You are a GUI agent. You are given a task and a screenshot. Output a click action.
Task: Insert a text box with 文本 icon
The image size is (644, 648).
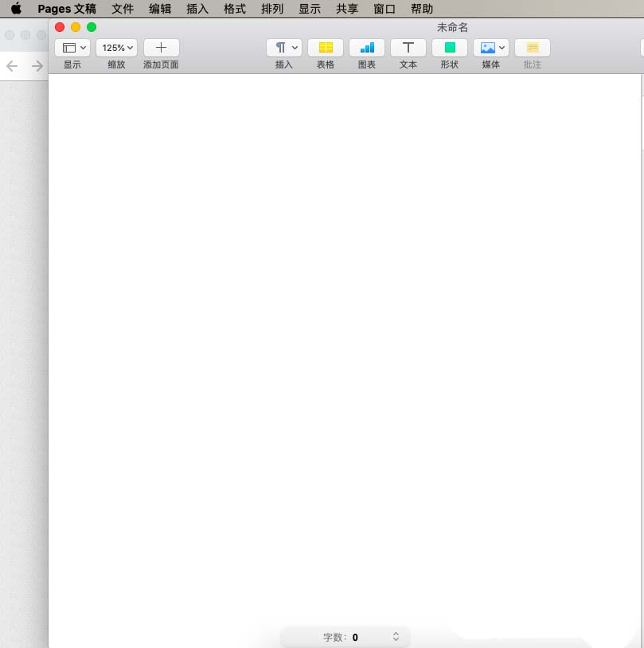(408, 48)
